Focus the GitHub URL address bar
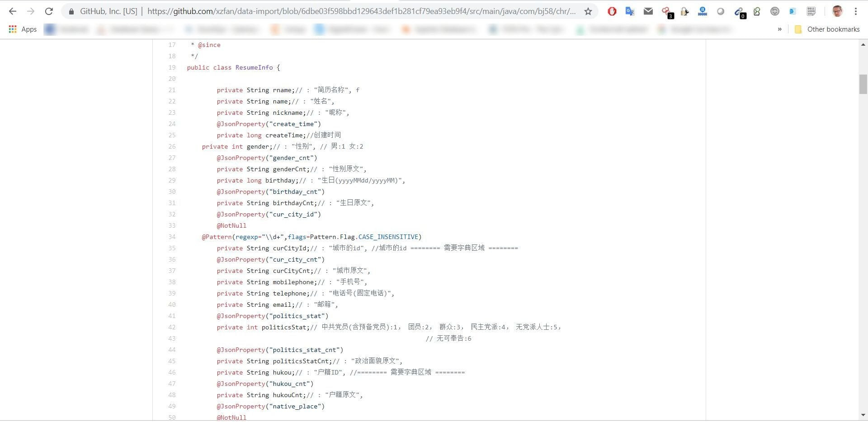The width and height of the screenshot is (868, 422). click(362, 11)
